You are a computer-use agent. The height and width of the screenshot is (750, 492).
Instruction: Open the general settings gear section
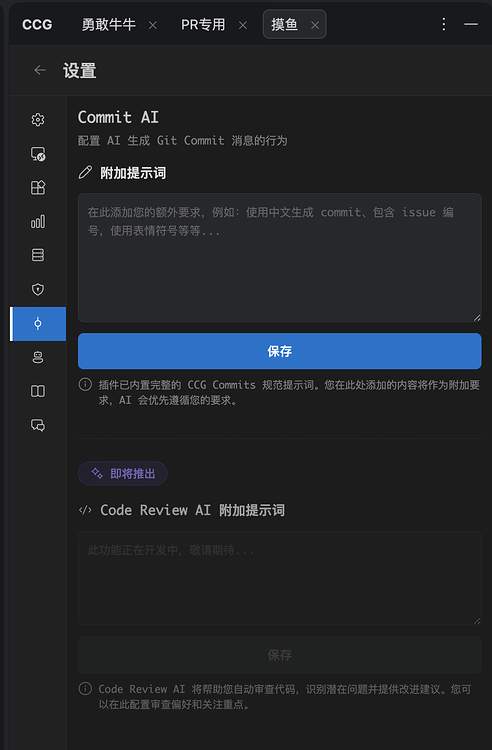[x=38, y=120]
